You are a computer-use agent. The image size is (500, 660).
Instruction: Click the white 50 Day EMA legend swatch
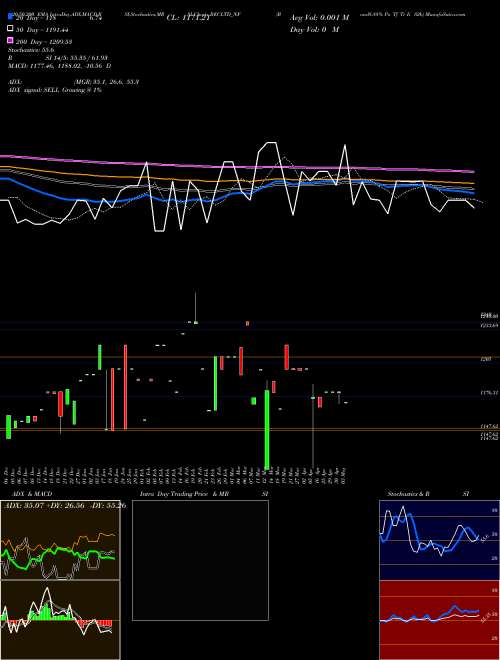[x=11, y=29]
